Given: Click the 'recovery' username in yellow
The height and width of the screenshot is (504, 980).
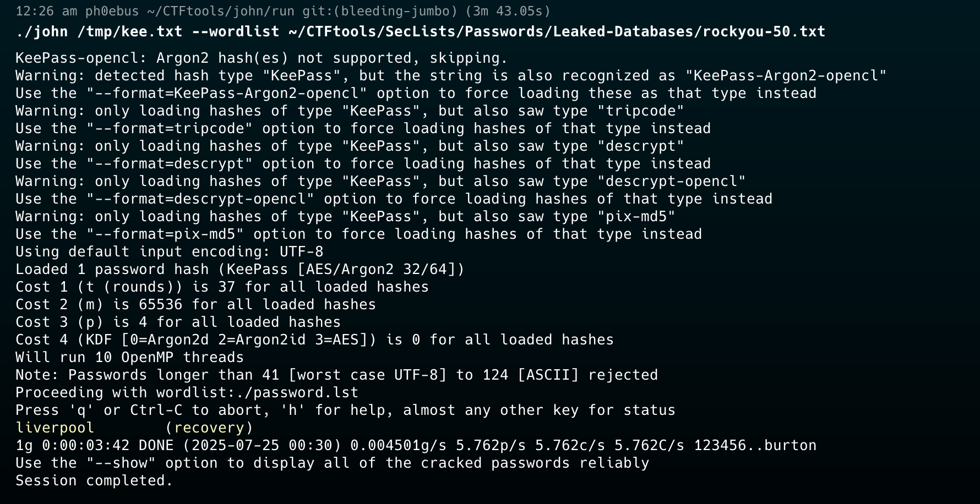Looking at the screenshot, I should point(209,428).
